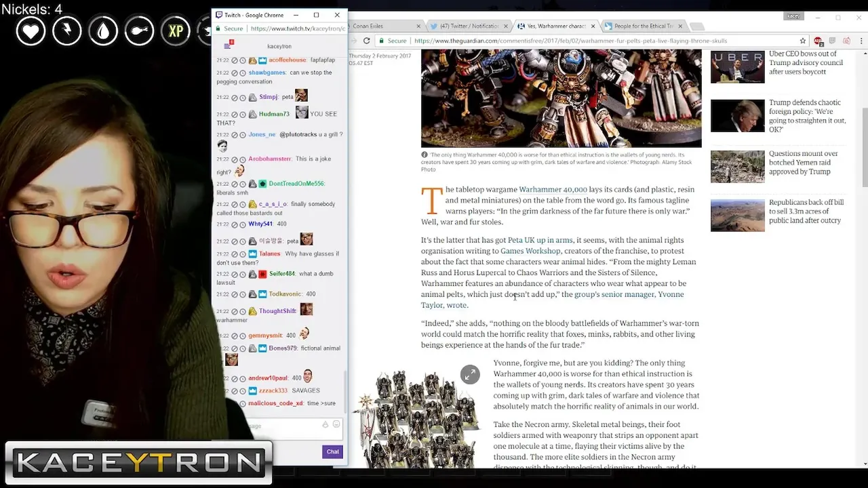Close the Conan Exiles tab

(x=419, y=26)
